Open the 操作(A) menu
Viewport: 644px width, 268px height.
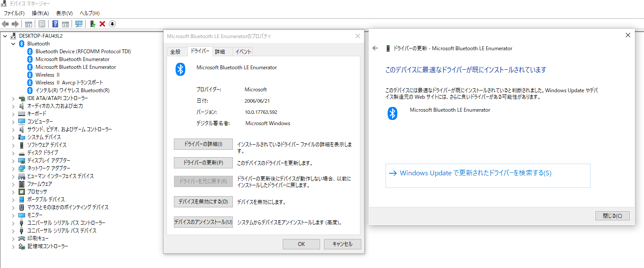40,13
